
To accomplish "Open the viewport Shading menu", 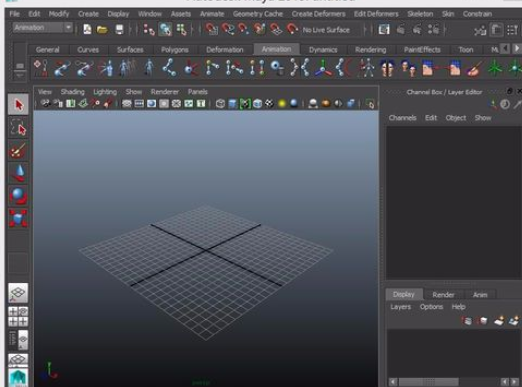I will tap(72, 92).
